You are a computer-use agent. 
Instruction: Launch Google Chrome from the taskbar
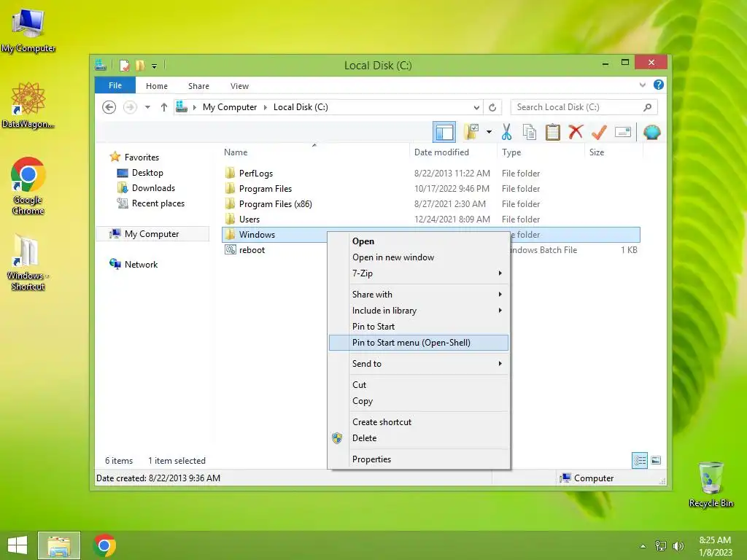tap(105, 545)
